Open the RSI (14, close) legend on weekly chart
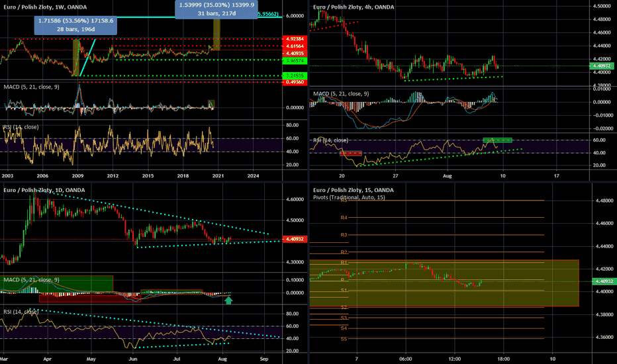 (x=21, y=126)
